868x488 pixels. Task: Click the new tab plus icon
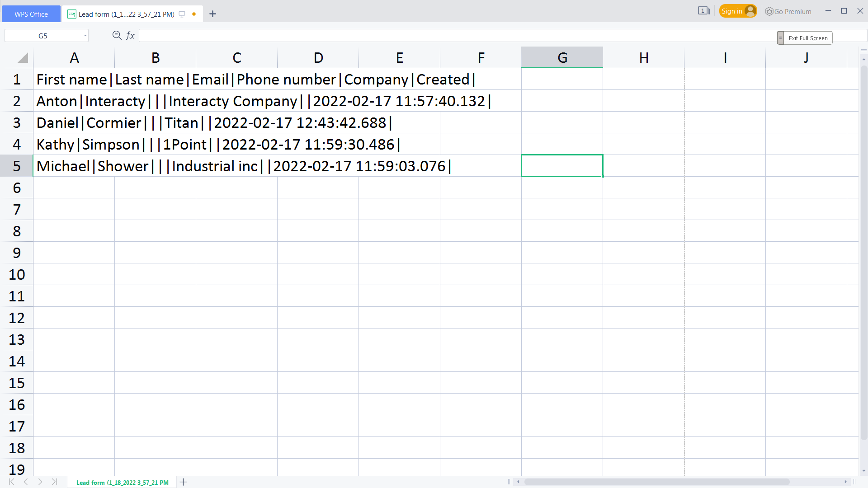click(212, 14)
